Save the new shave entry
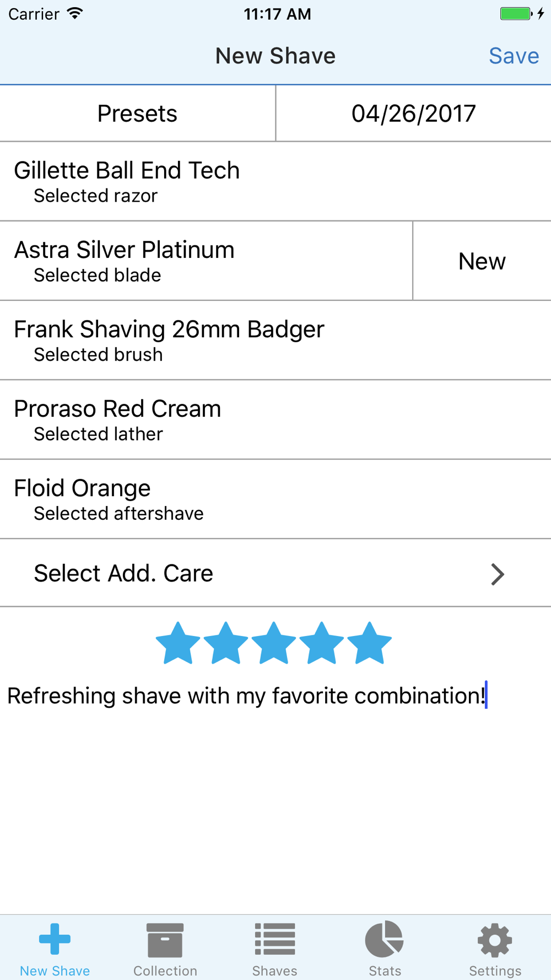Viewport: 551px width, 980px height. [x=514, y=56]
